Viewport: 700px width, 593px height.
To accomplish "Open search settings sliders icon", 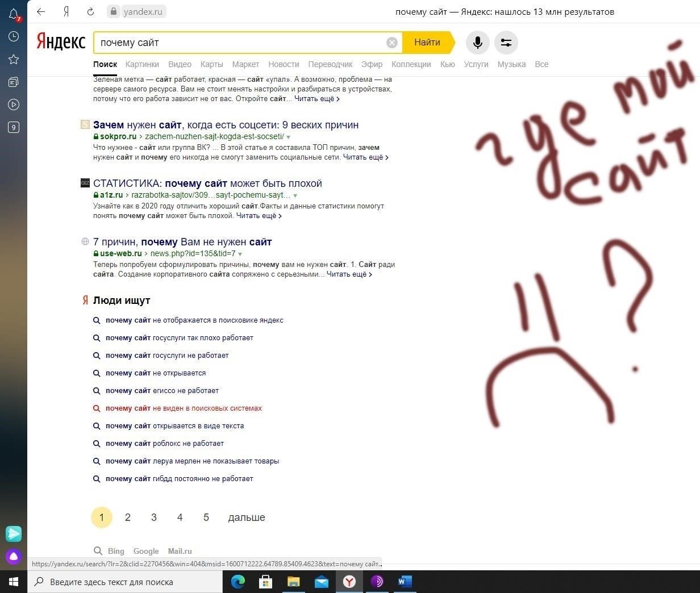I will [506, 43].
